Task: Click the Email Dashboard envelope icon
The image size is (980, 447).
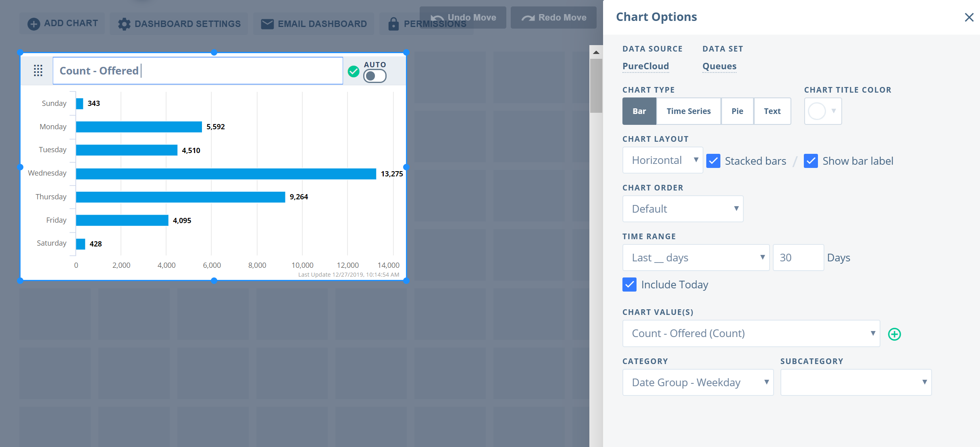Action: [267, 24]
